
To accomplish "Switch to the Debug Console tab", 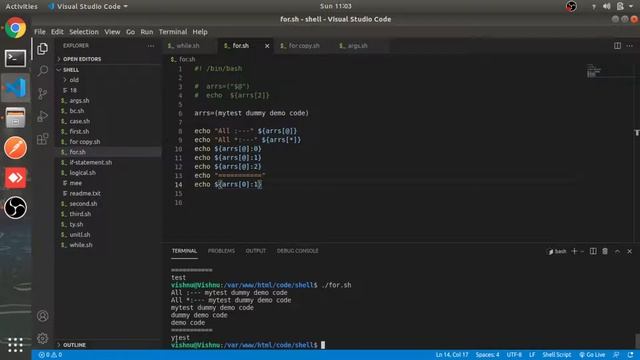I will 297,251.
